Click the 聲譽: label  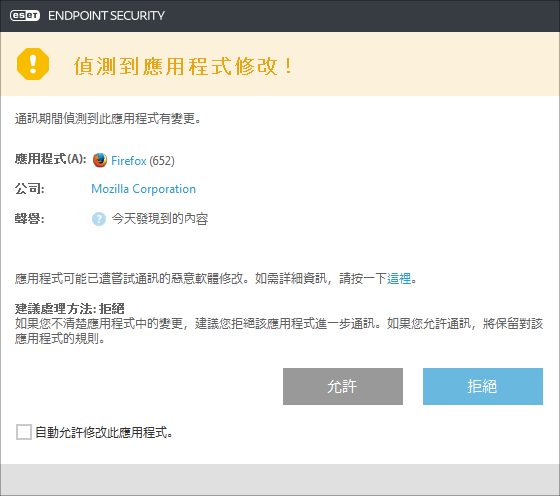pos(29,219)
